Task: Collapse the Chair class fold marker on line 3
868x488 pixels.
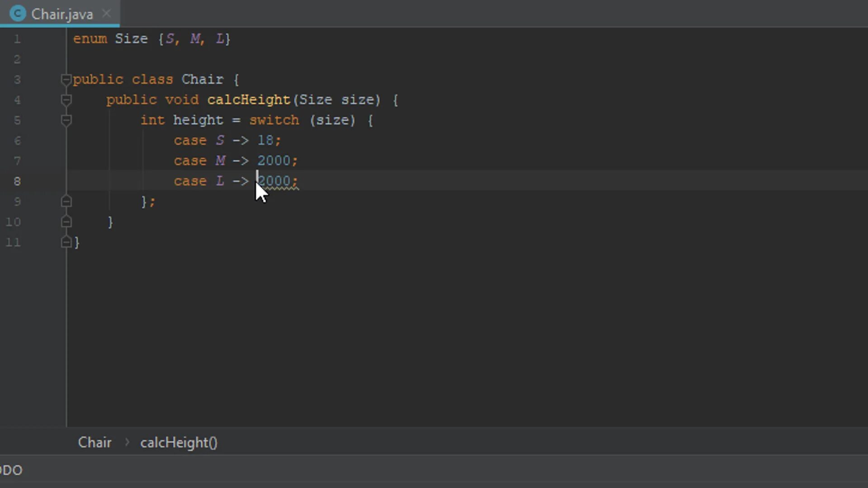Action: point(66,80)
